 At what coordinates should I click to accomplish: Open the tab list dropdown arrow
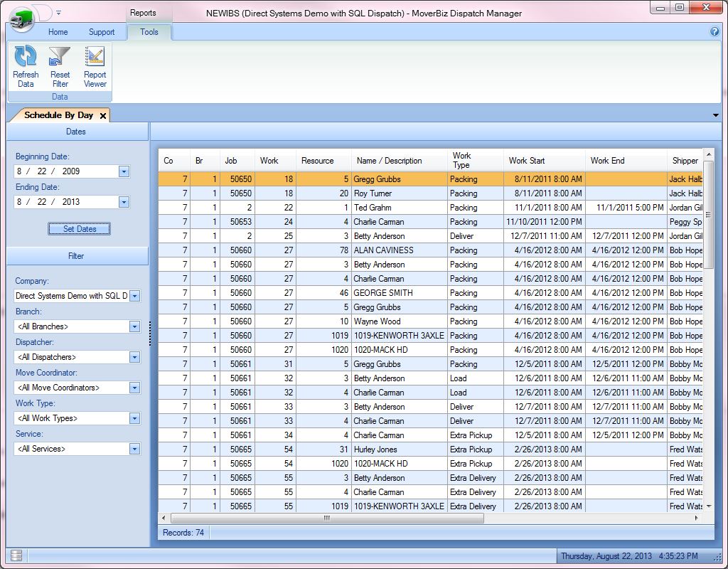pos(715,115)
